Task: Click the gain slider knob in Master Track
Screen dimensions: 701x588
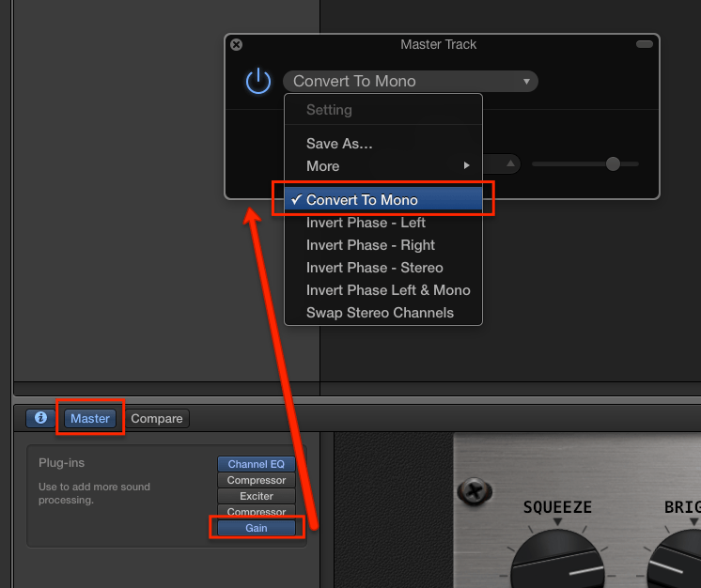Action: 613,164
